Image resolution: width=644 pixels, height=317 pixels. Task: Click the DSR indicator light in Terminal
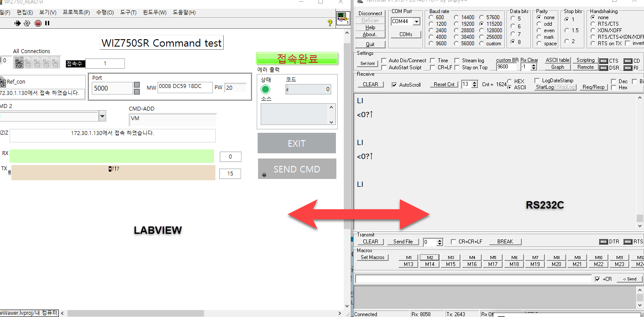(x=604, y=68)
